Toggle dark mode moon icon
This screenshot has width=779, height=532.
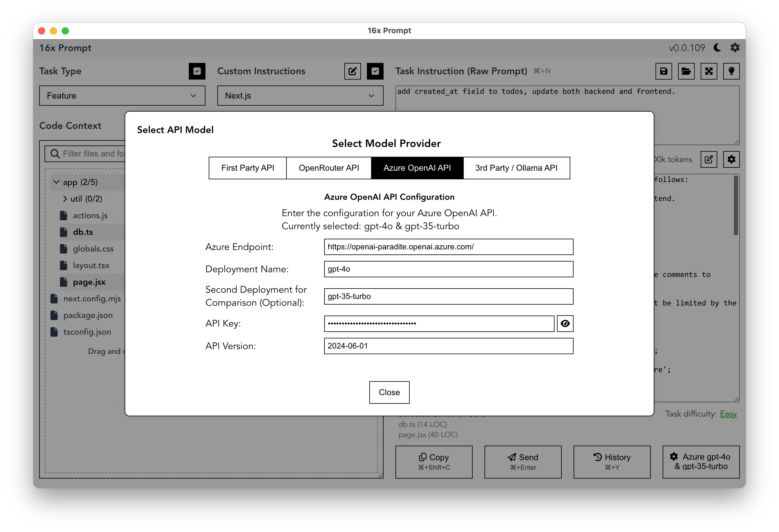(x=717, y=48)
